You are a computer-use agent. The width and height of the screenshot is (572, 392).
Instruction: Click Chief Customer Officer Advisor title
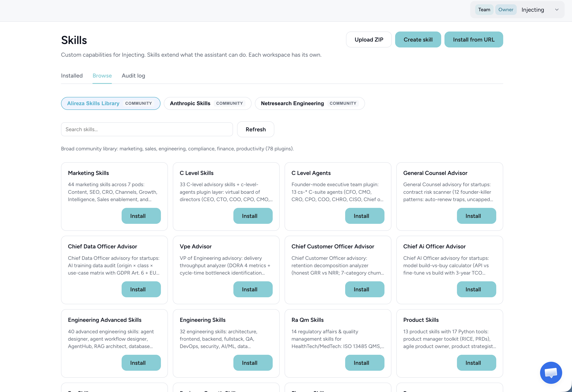[x=332, y=246]
